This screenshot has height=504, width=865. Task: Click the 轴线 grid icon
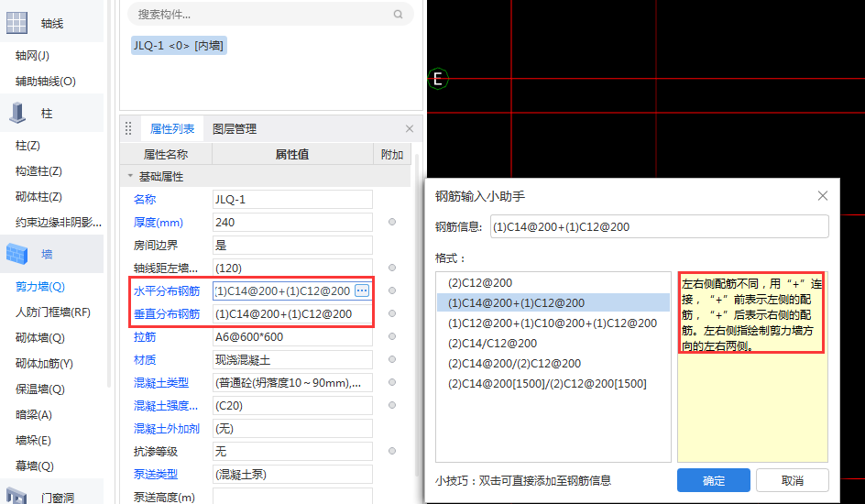[16, 23]
